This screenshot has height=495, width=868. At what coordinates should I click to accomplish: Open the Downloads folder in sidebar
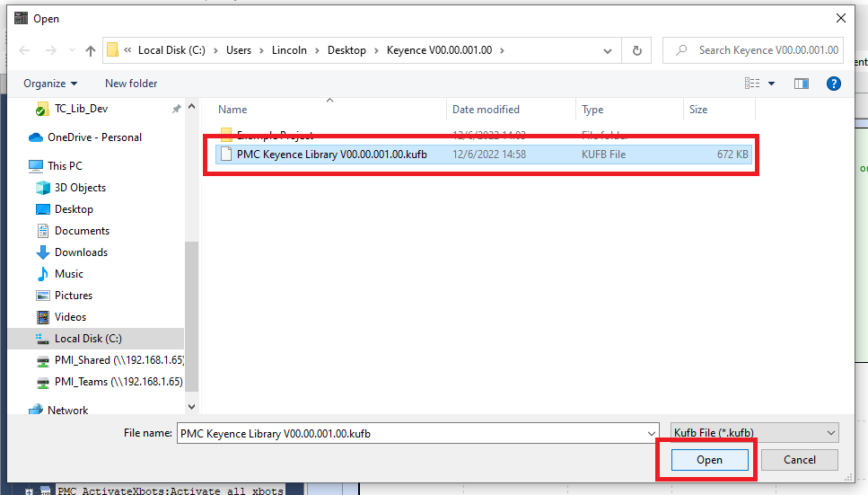[x=81, y=252]
